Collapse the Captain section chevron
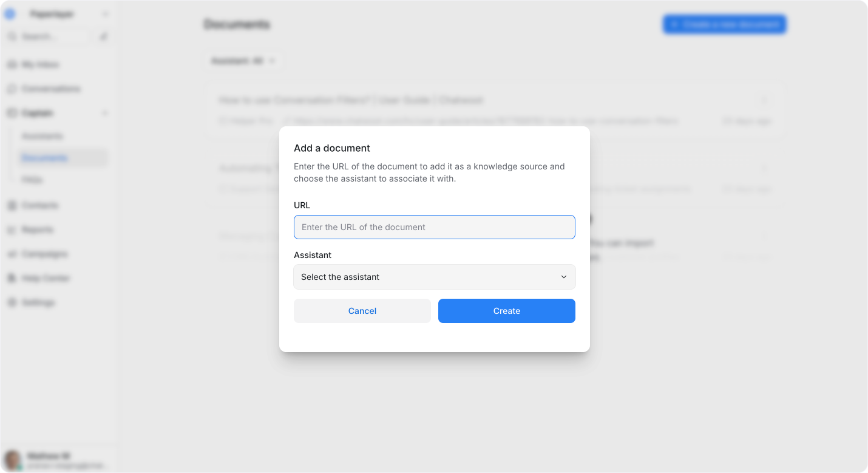The image size is (868, 473). [105, 113]
